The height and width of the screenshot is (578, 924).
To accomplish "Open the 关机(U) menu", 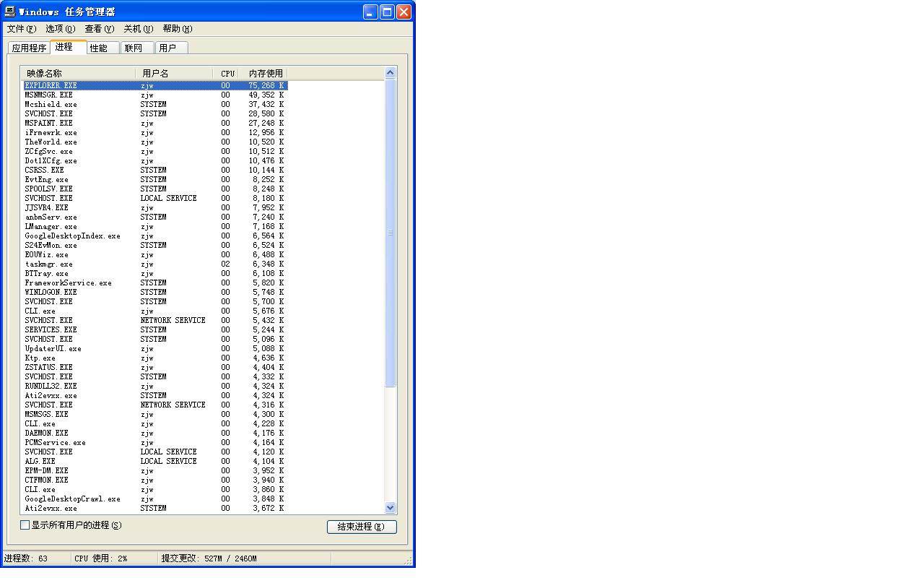I will pos(138,29).
